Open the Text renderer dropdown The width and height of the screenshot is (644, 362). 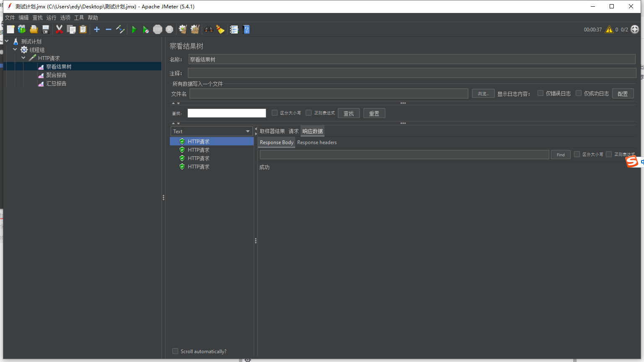(211, 131)
